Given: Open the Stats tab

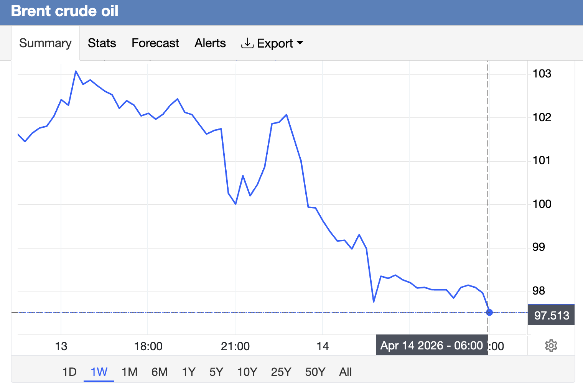Looking at the screenshot, I should tap(102, 43).
